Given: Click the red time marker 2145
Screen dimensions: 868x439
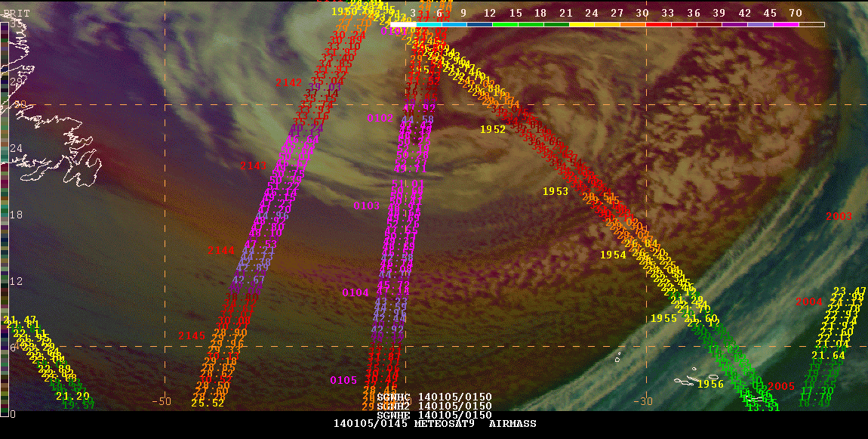Looking at the screenshot, I should (192, 335).
